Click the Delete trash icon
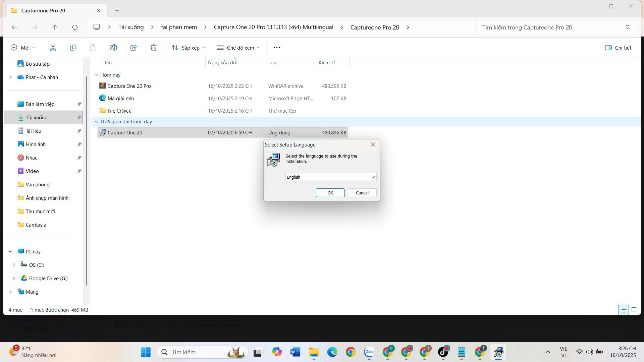The image size is (644, 362). (154, 48)
